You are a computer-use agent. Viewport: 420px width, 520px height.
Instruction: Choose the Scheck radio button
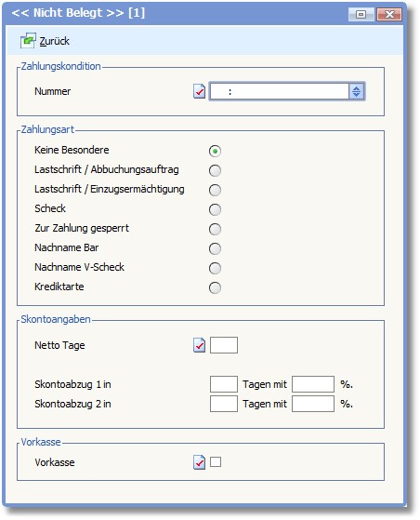pos(215,210)
